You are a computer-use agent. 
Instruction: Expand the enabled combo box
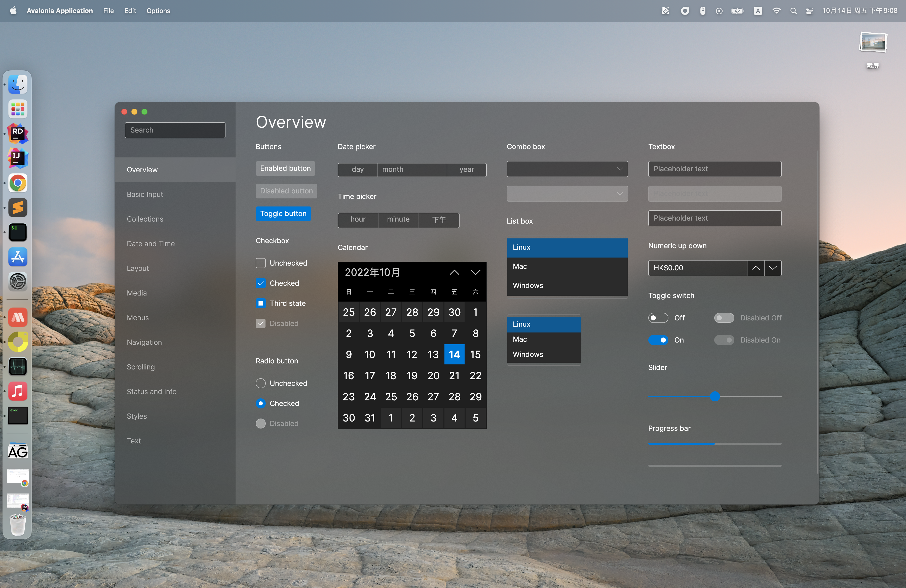tap(567, 169)
